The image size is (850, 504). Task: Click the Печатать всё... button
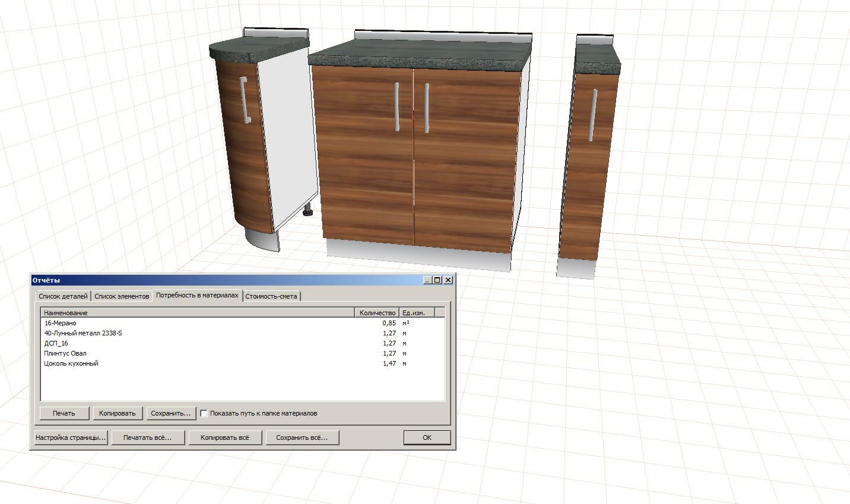click(x=147, y=438)
